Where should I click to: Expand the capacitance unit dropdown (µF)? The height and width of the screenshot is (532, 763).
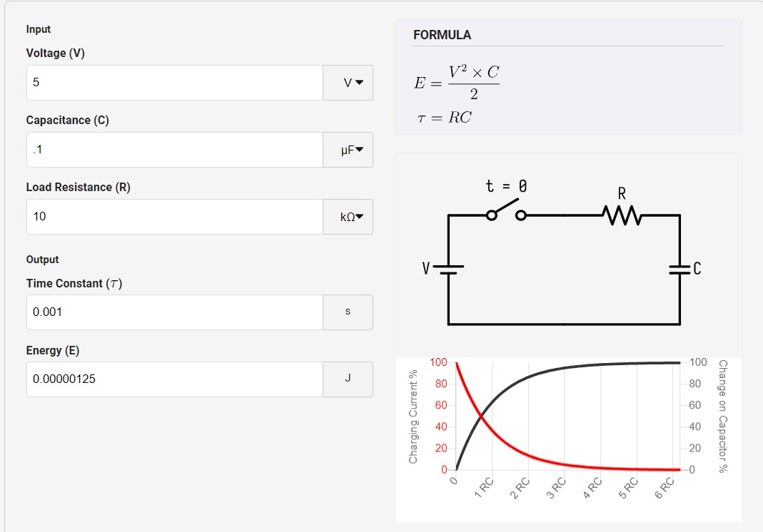348,150
